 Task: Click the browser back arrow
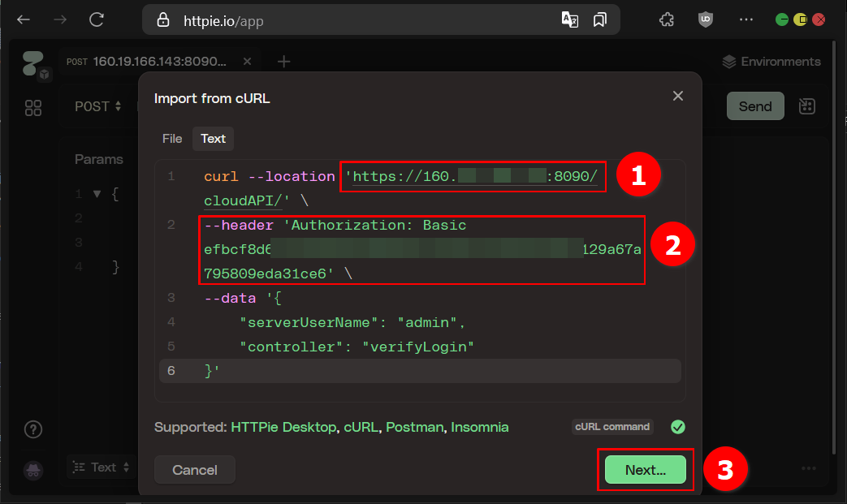[x=24, y=20]
